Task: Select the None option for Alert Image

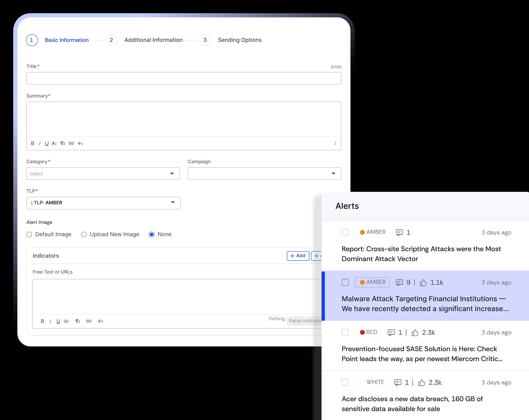Action: coord(152,234)
